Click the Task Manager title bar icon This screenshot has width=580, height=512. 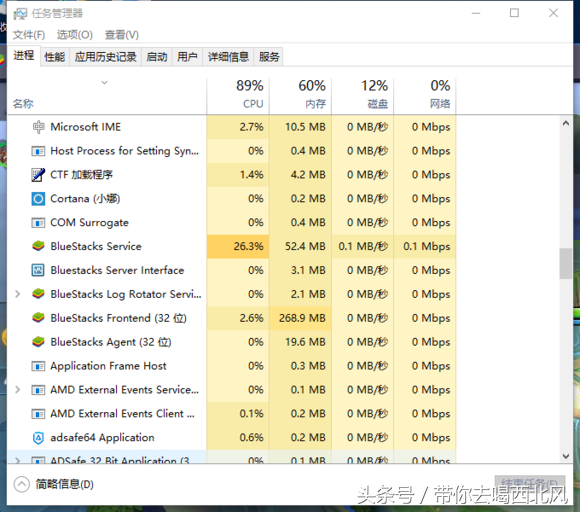pos(20,14)
